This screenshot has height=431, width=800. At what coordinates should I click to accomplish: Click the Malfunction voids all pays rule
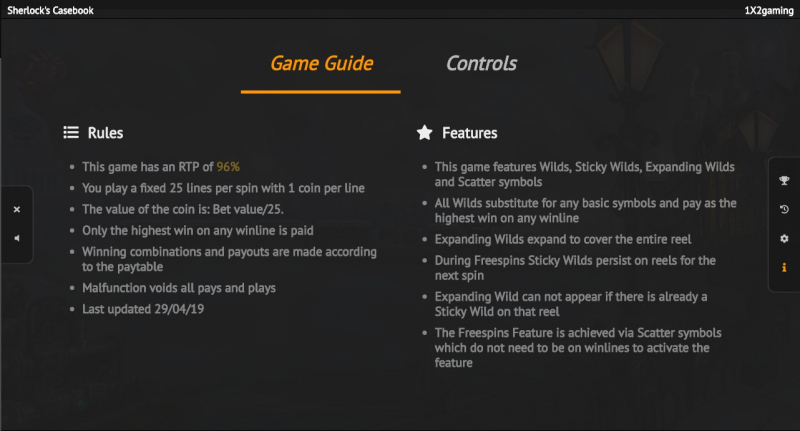click(179, 288)
